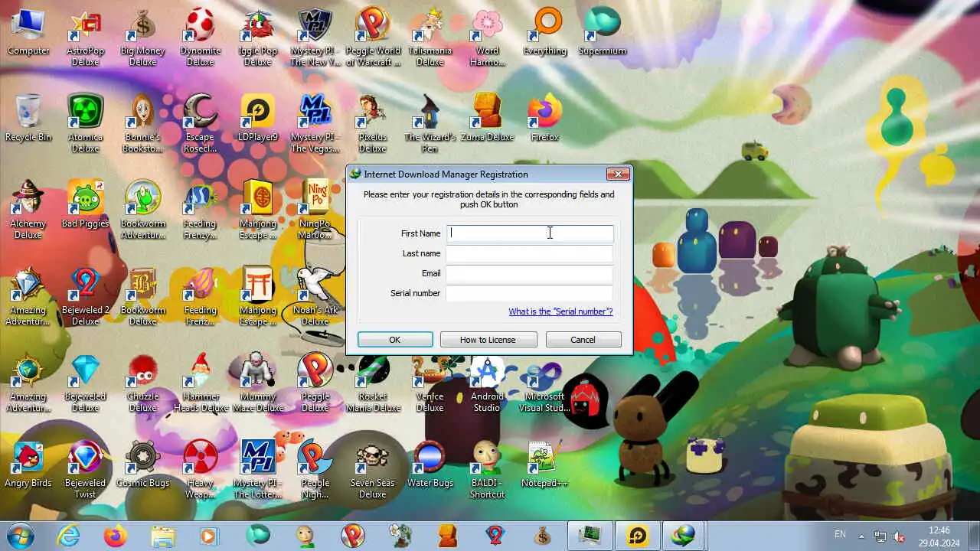980x551 pixels.
Task: Select the Escape Rosecliff desktop icon
Action: tap(200, 123)
